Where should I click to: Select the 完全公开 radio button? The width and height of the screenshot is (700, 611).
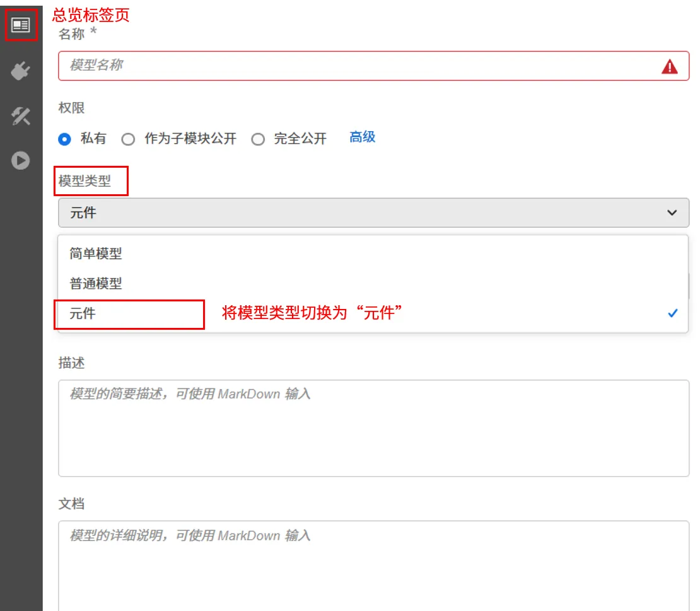[x=259, y=139]
